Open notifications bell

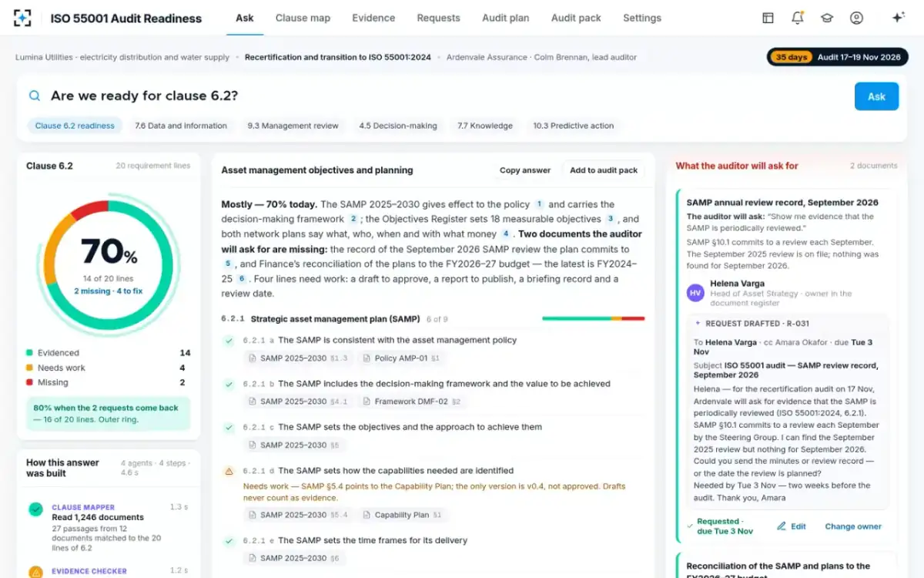[797, 18]
